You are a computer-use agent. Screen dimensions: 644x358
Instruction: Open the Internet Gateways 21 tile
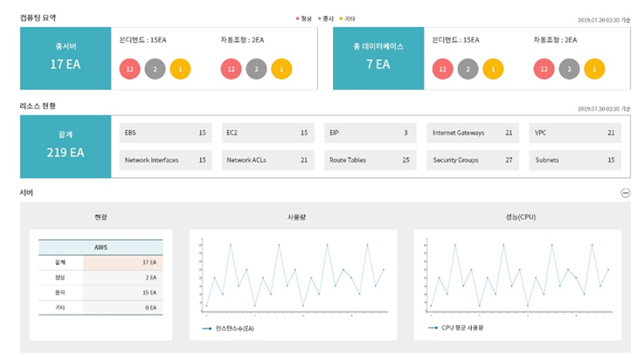pyautogui.click(x=473, y=133)
